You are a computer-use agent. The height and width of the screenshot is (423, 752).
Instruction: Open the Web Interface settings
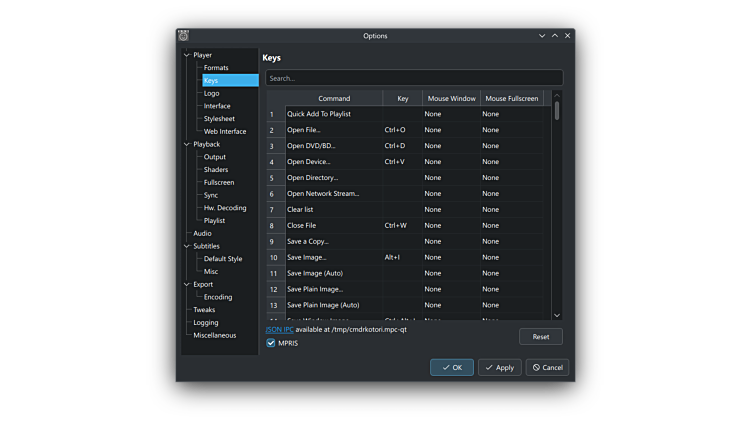tap(225, 131)
